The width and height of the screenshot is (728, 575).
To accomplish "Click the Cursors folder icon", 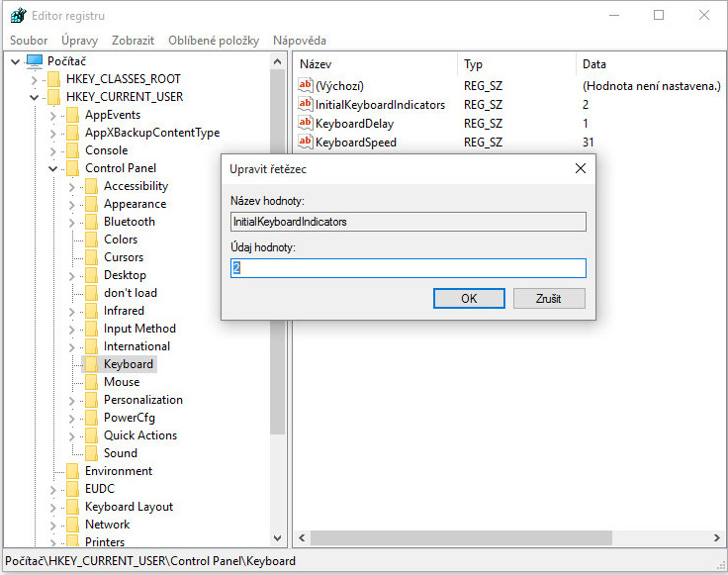I will (91, 257).
